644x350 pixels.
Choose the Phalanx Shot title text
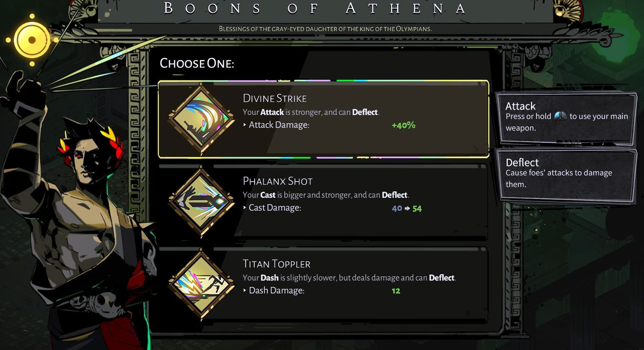coord(278,181)
